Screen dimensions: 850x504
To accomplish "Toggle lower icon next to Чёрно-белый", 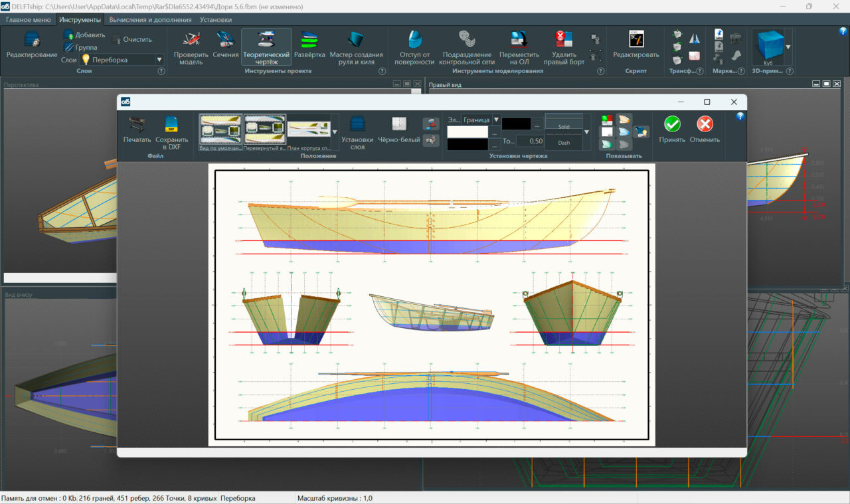I will (431, 139).
